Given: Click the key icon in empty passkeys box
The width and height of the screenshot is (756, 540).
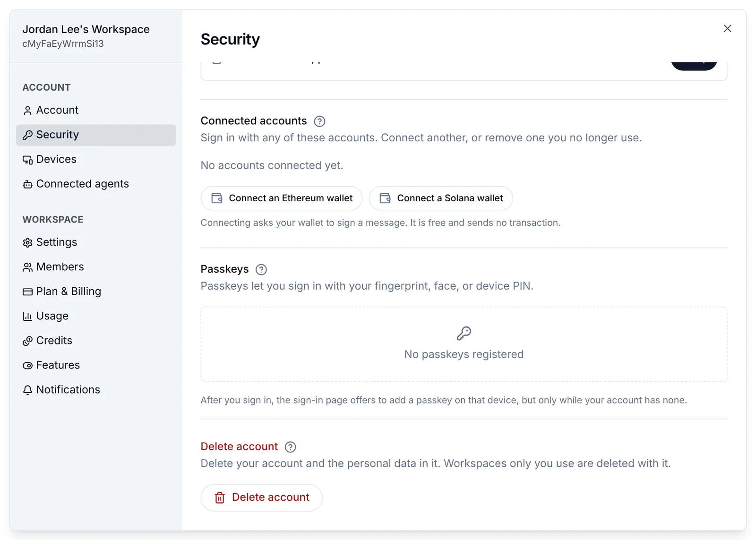Looking at the screenshot, I should [464, 334].
